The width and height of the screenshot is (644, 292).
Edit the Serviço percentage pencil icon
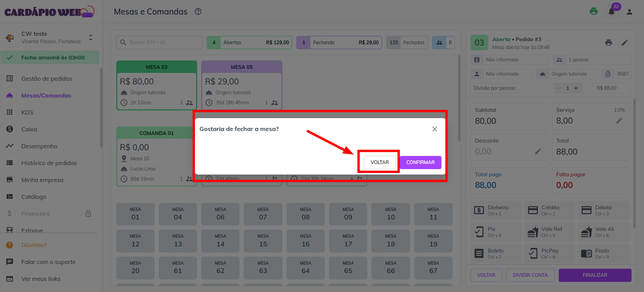tap(619, 121)
